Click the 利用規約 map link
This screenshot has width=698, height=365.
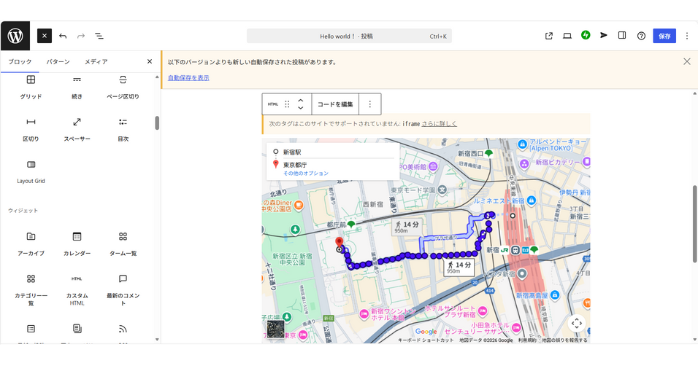coord(527,340)
